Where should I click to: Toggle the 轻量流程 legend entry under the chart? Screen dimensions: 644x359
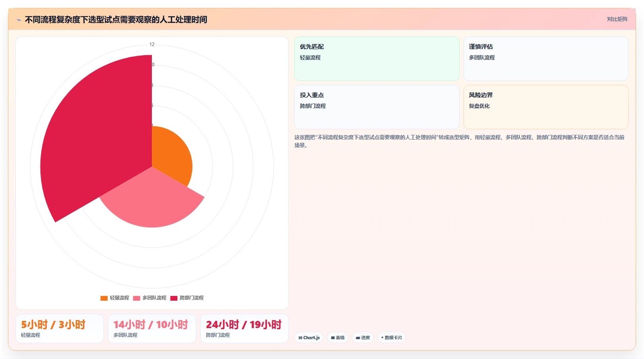115,298
